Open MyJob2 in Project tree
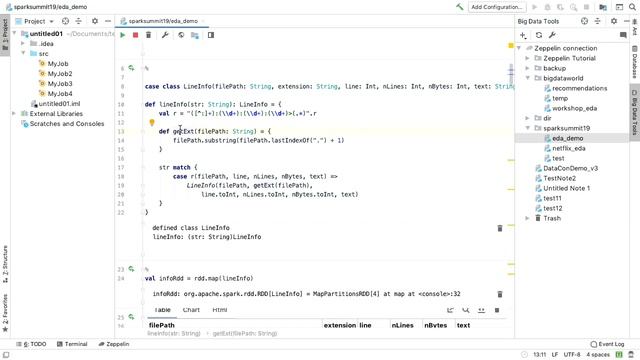Image resolution: width=640 pixels, height=360 pixels. [x=60, y=73]
